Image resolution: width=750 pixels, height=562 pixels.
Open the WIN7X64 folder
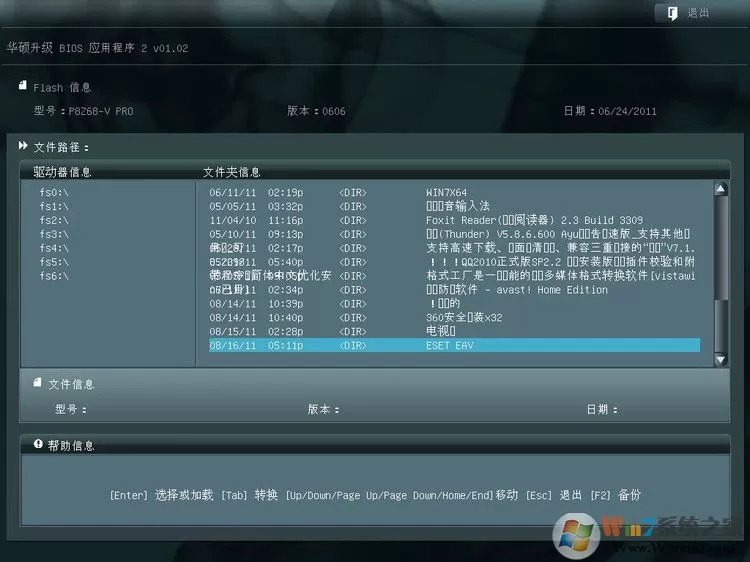pyautogui.click(x=454, y=193)
